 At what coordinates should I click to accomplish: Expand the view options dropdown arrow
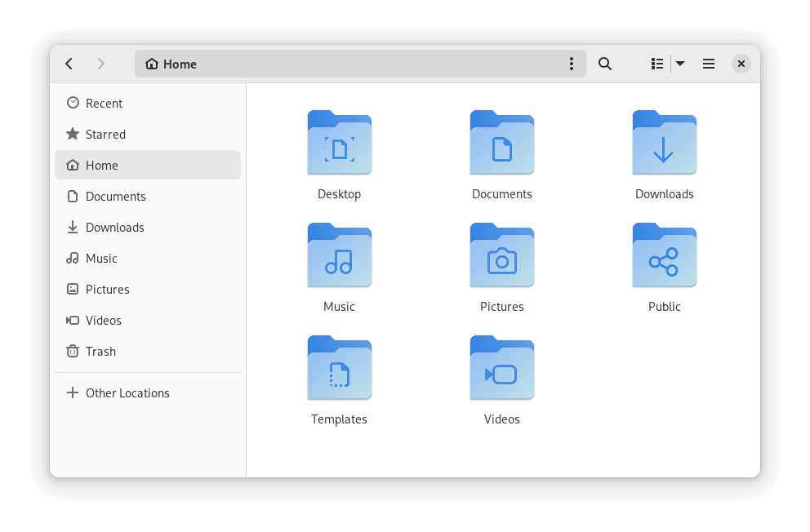coord(680,64)
